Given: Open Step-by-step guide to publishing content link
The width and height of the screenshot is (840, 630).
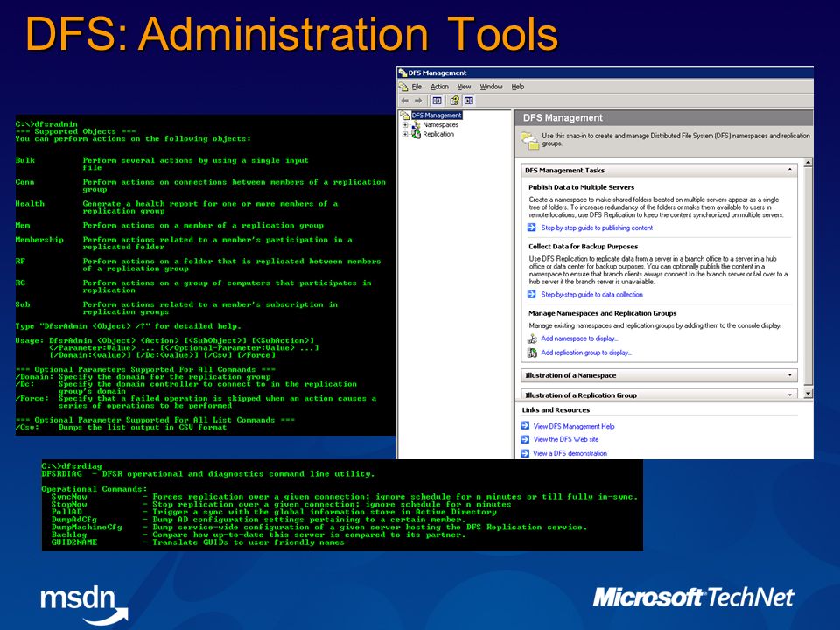Looking at the screenshot, I should point(597,227).
